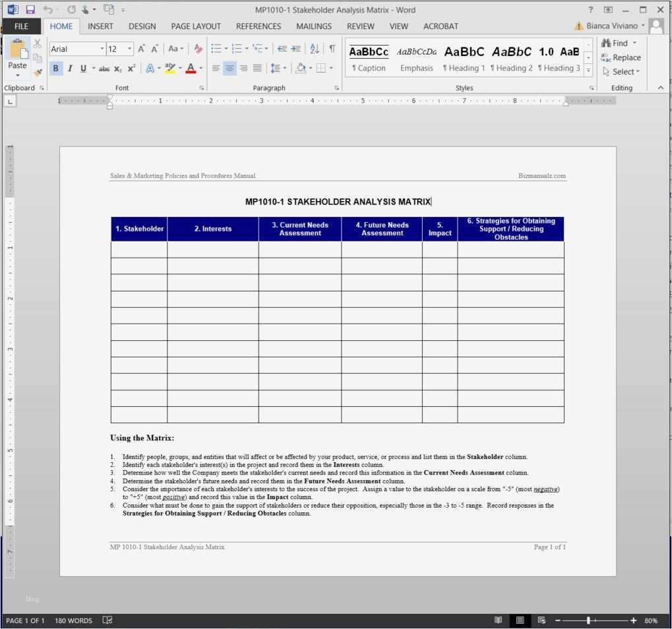Image resolution: width=672 pixels, height=629 pixels.
Task: Click yellow Text Highlight Color button
Action: pyautogui.click(x=170, y=68)
